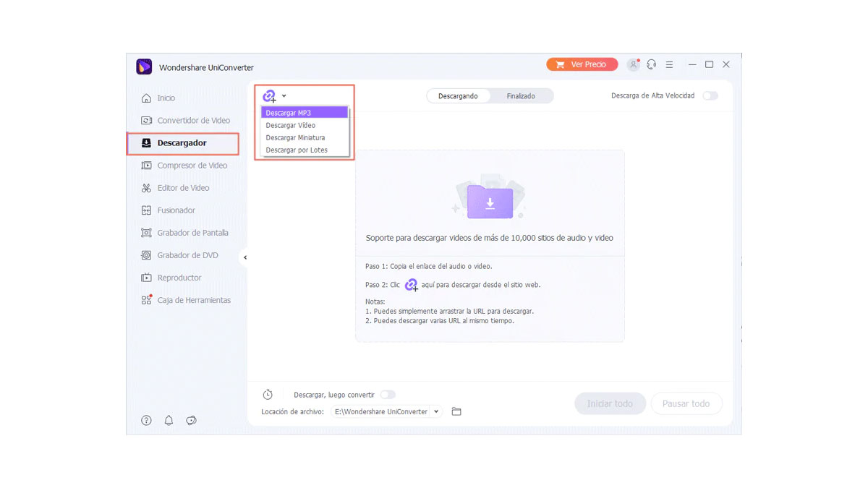Open the Editor de Video tool

(187, 187)
